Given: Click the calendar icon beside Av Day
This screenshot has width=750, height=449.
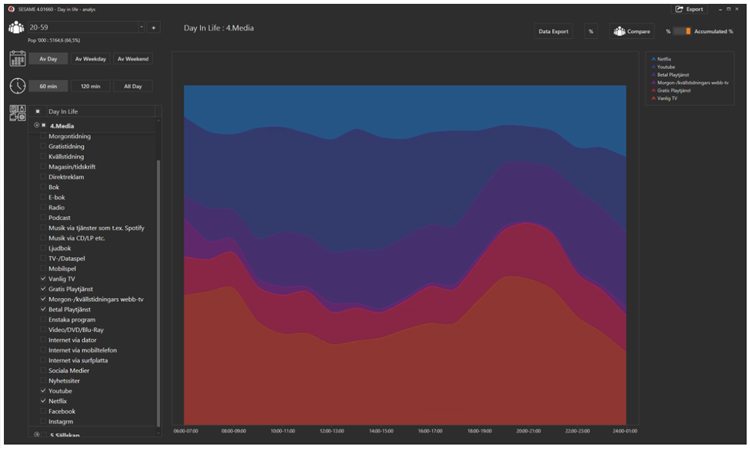Looking at the screenshot, I should 16,59.
